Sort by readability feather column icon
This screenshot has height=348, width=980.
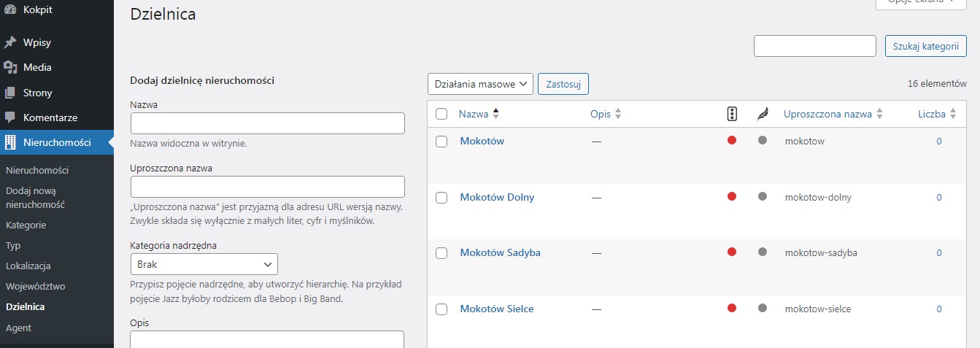[763, 114]
